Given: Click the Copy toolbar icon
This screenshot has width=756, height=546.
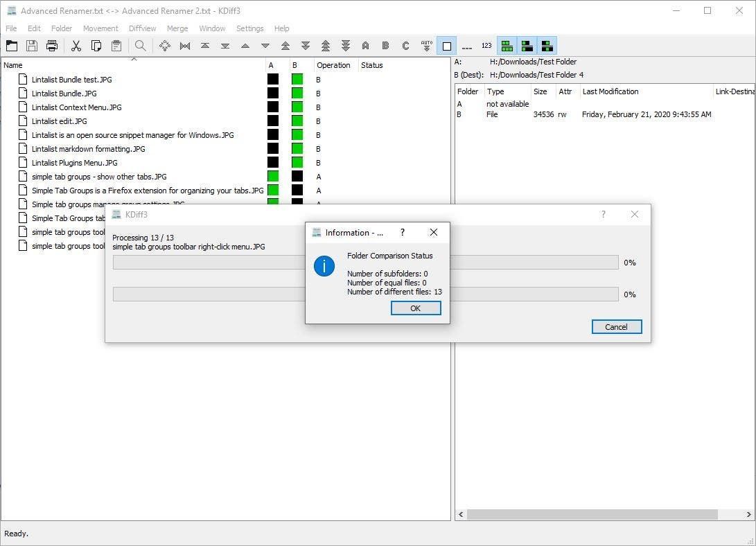Looking at the screenshot, I should 96,46.
